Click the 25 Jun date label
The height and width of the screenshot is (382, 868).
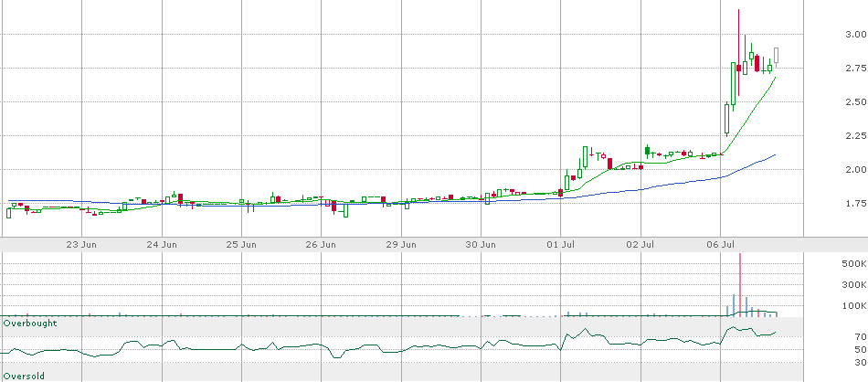(x=242, y=244)
